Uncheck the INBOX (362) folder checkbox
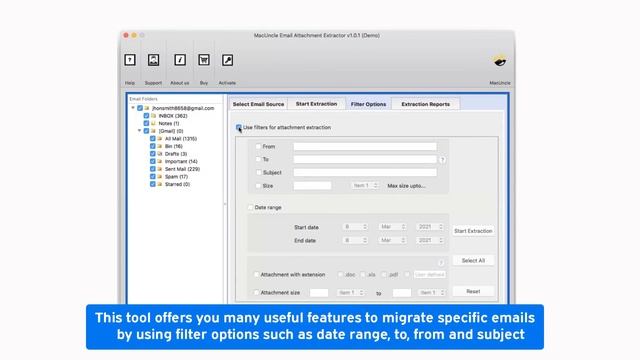The image size is (640, 360). pyautogui.click(x=146, y=116)
